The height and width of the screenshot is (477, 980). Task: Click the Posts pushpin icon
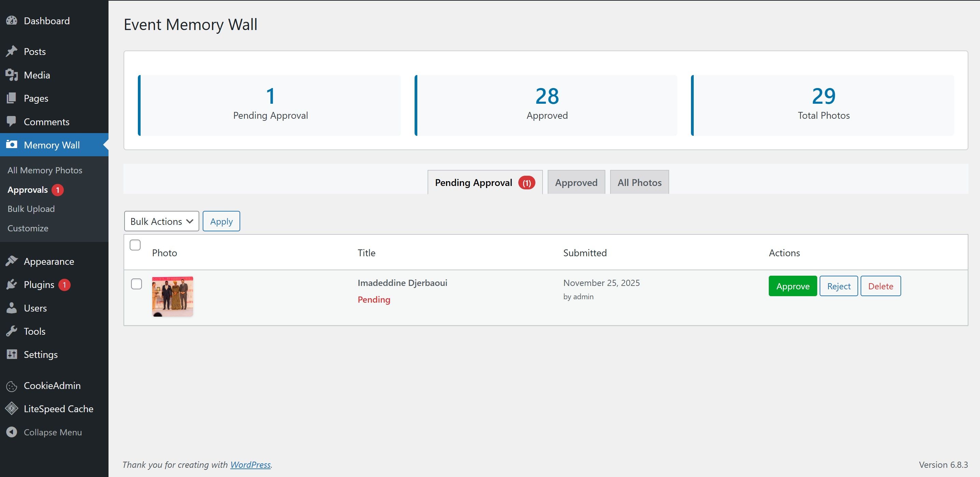(12, 52)
